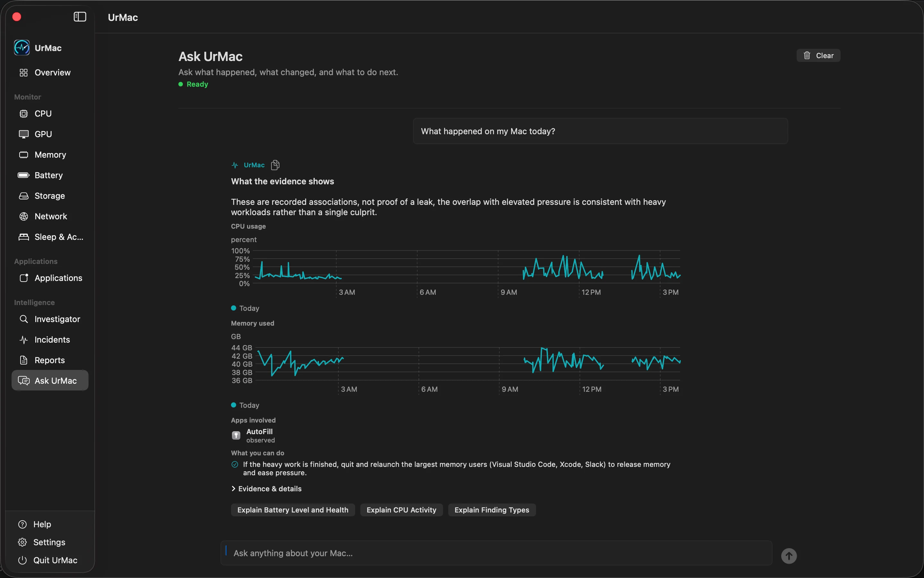Toggle the sidebar panel icon

click(x=80, y=17)
